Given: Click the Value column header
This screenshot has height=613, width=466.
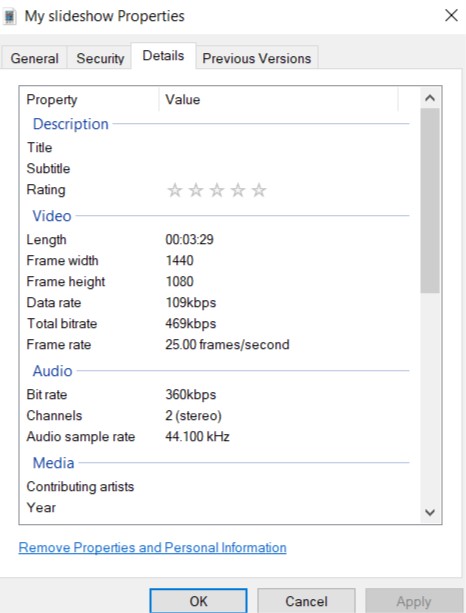Looking at the screenshot, I should click(x=279, y=100).
